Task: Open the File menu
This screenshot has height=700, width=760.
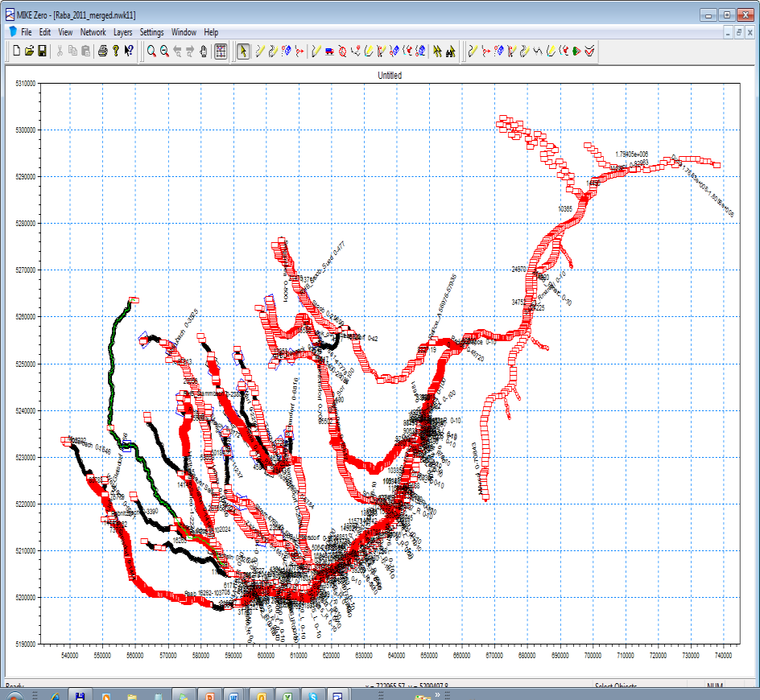Action: [27, 32]
